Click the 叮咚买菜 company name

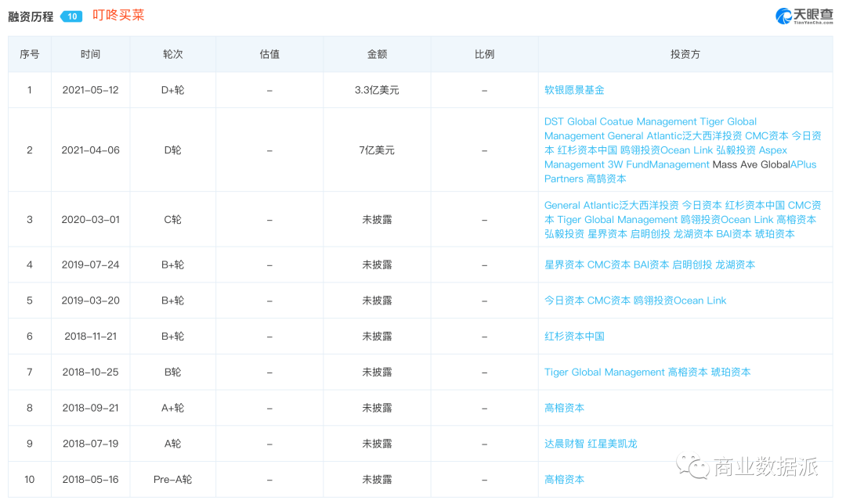pos(118,15)
